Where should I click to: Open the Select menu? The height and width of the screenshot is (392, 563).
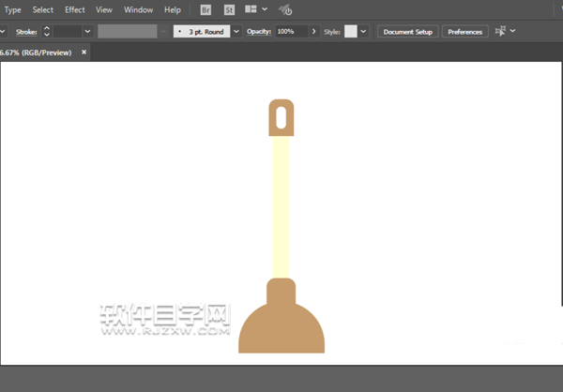tap(43, 9)
